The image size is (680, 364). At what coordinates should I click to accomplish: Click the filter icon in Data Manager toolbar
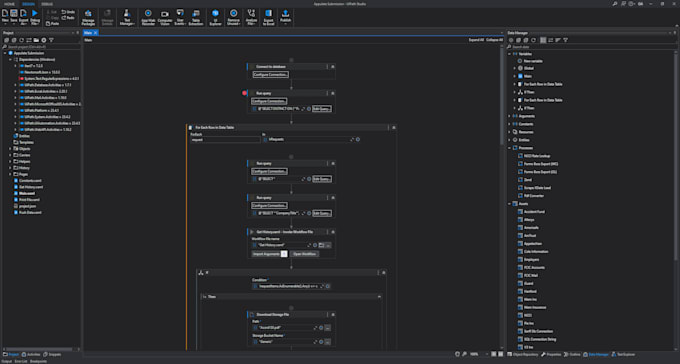coord(566,40)
